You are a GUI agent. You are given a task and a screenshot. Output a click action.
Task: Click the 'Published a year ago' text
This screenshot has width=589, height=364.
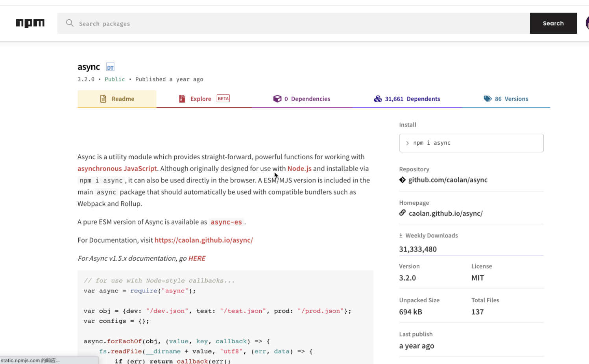click(x=169, y=79)
